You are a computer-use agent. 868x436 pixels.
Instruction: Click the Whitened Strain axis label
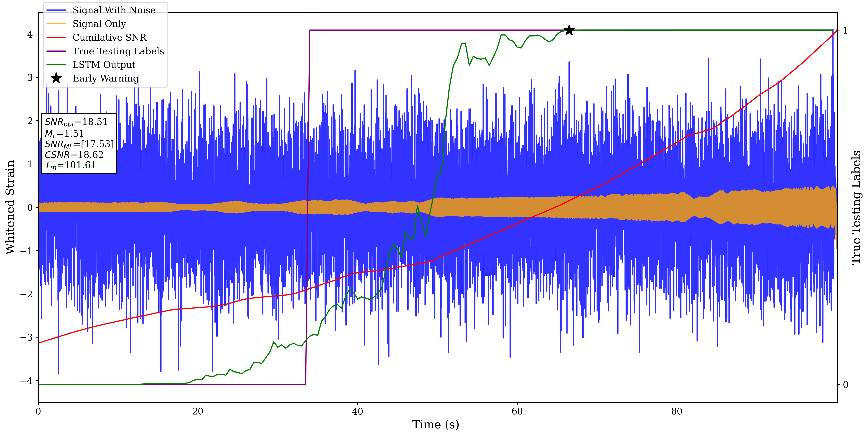coord(10,207)
